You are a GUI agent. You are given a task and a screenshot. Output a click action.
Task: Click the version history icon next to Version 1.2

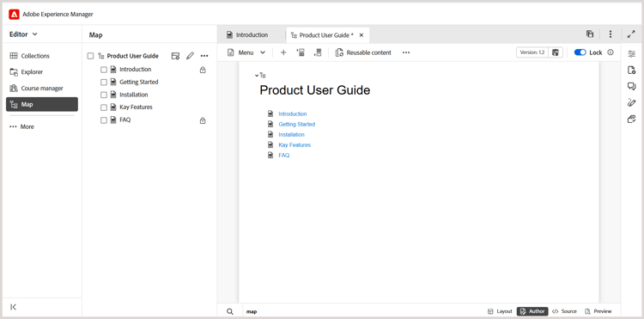[x=556, y=52]
